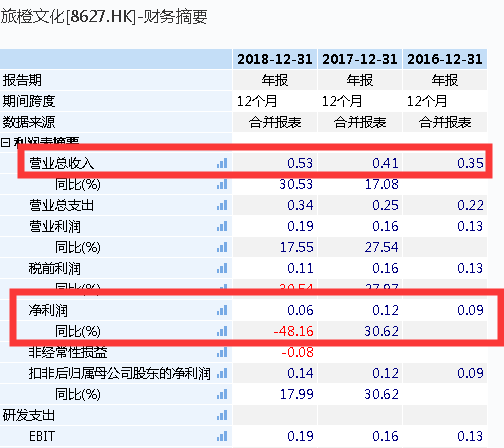
Task: Select the 2016-12-31 column header
Action: click(x=445, y=59)
